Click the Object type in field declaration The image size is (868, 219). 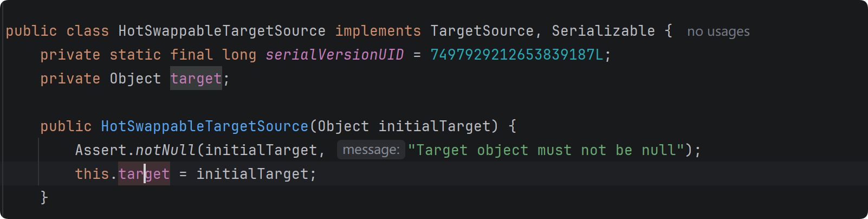(x=135, y=79)
